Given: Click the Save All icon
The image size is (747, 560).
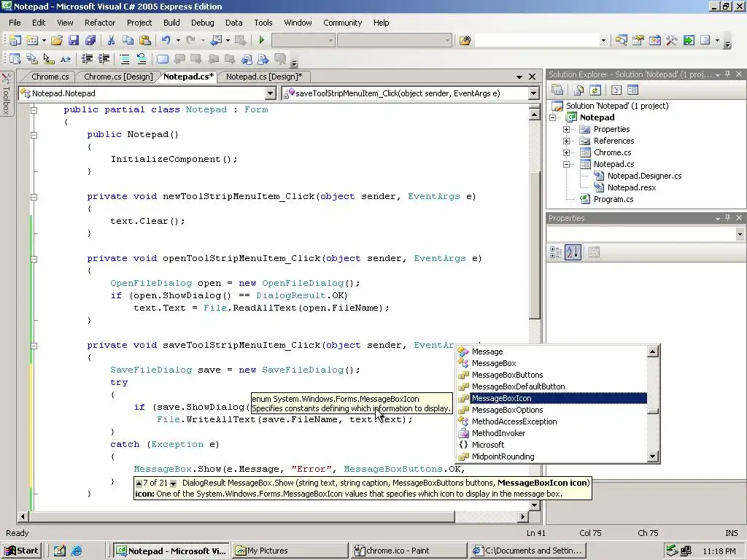Looking at the screenshot, I should [x=90, y=41].
